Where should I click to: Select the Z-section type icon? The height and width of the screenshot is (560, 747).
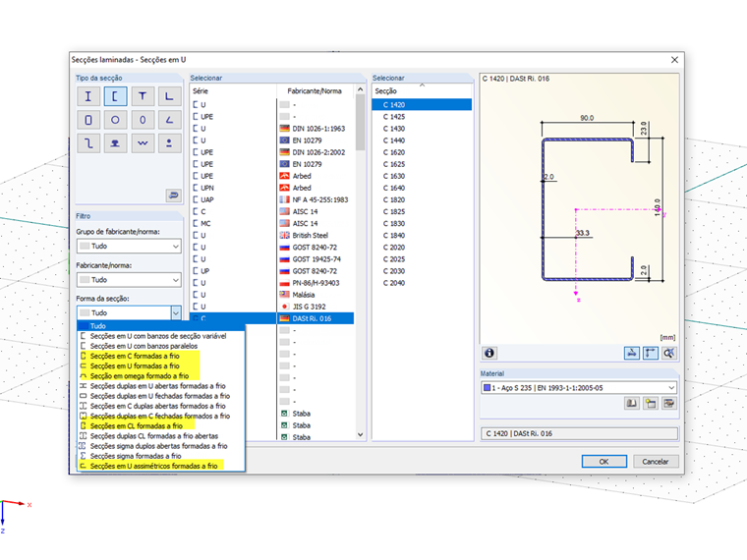88,143
